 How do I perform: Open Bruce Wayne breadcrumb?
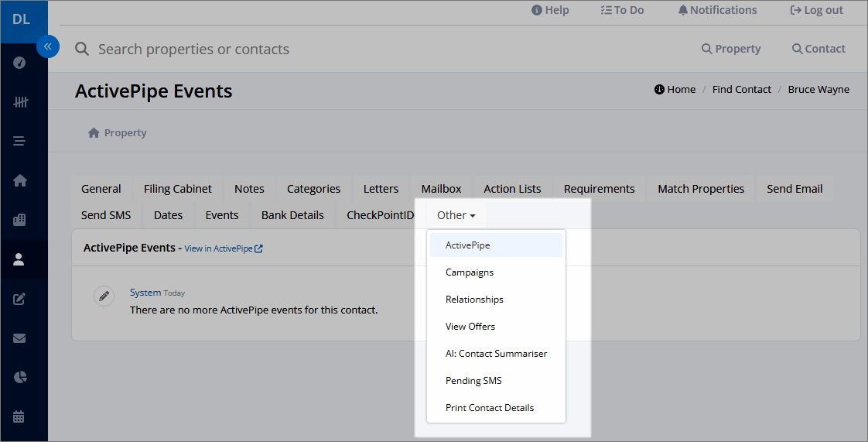point(818,89)
